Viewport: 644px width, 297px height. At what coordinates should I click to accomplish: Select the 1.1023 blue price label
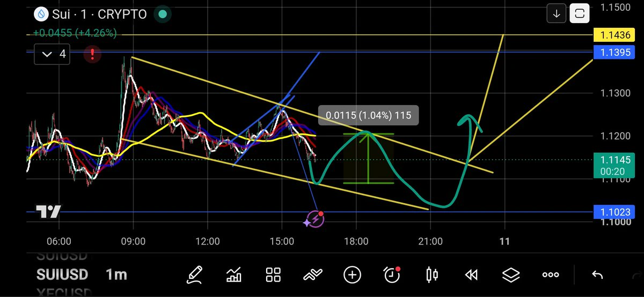[x=614, y=212]
